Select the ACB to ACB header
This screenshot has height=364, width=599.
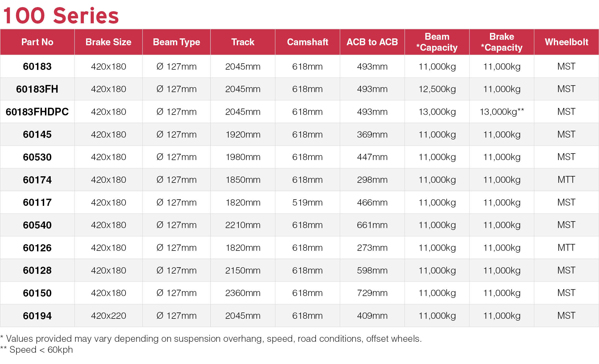click(372, 42)
